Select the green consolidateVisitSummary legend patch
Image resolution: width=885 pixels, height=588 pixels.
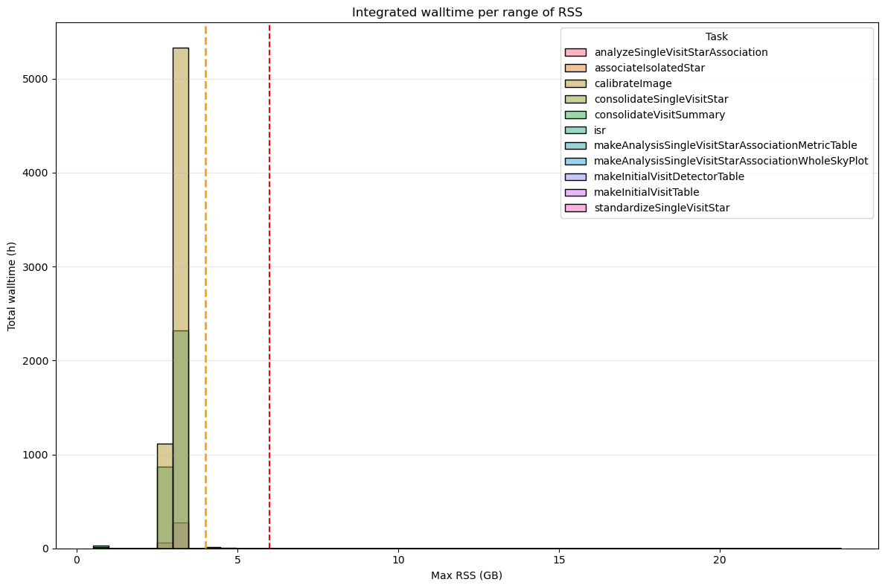click(x=578, y=115)
